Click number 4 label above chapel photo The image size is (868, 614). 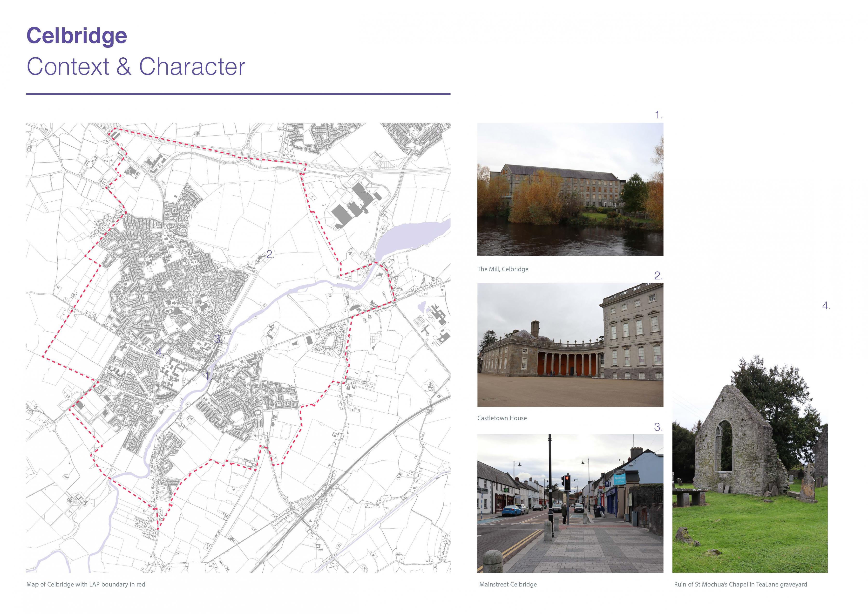point(826,306)
